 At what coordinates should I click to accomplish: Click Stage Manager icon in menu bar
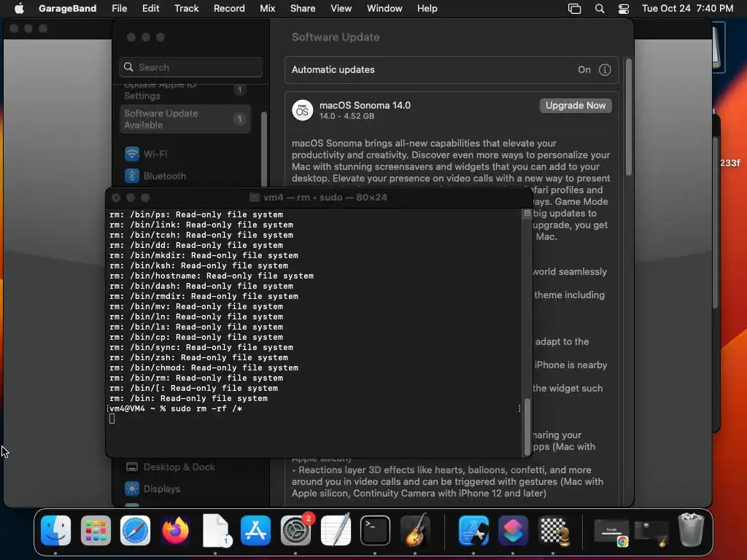coord(575,9)
